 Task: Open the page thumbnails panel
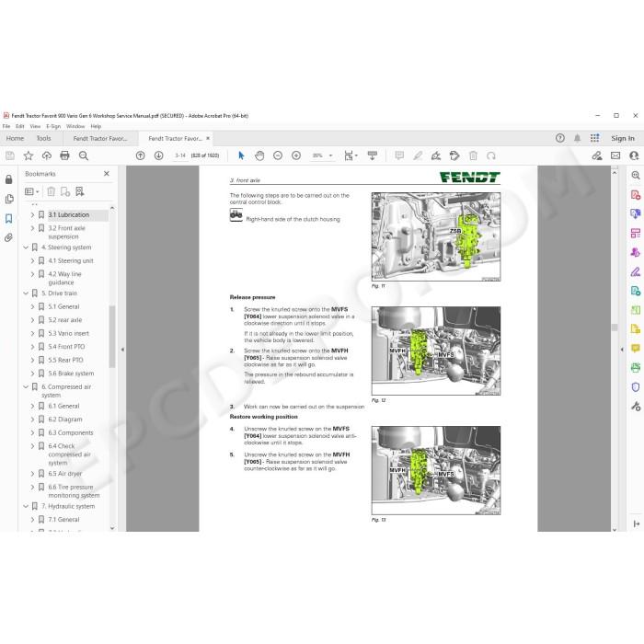pos(8,199)
